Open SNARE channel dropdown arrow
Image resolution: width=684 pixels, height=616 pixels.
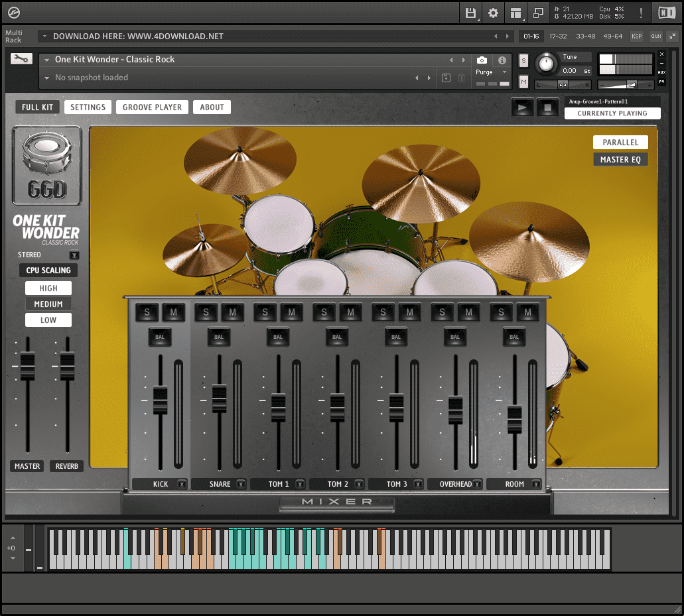pyautogui.click(x=241, y=484)
